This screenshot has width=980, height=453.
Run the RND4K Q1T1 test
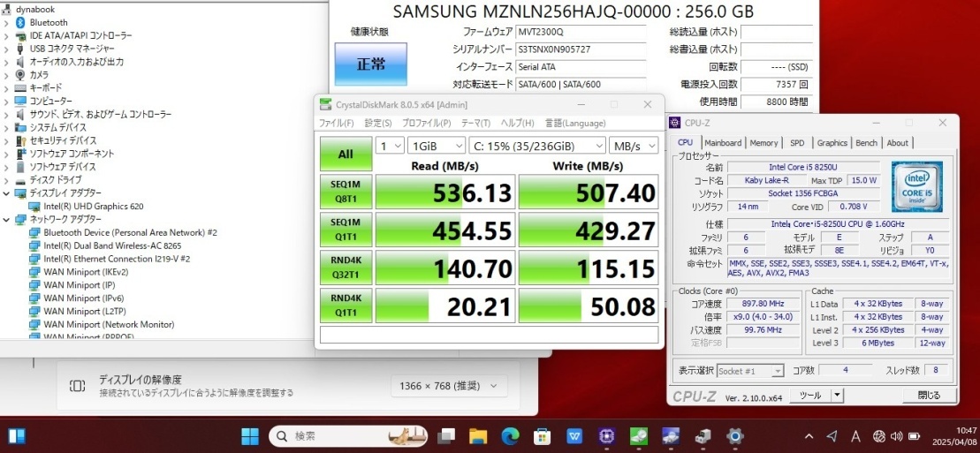(x=346, y=306)
